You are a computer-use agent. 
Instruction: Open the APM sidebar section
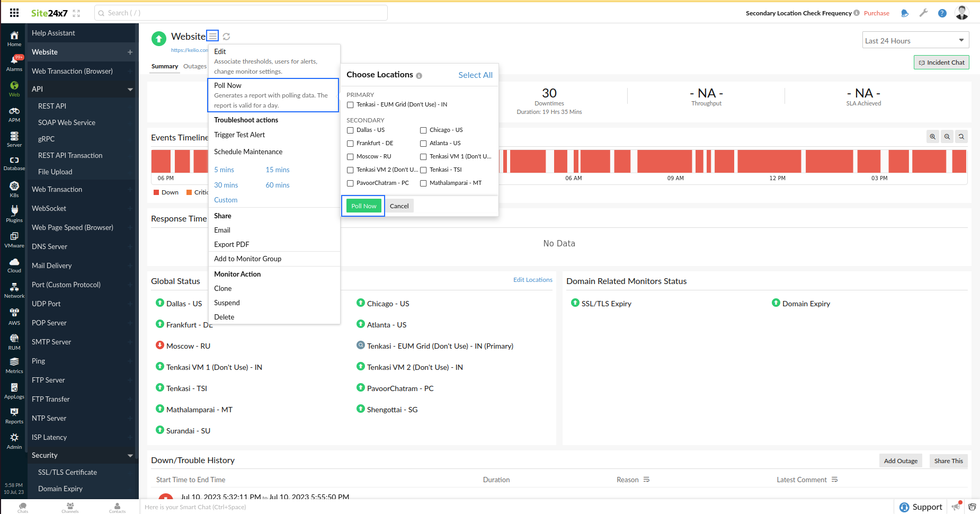tap(14, 114)
